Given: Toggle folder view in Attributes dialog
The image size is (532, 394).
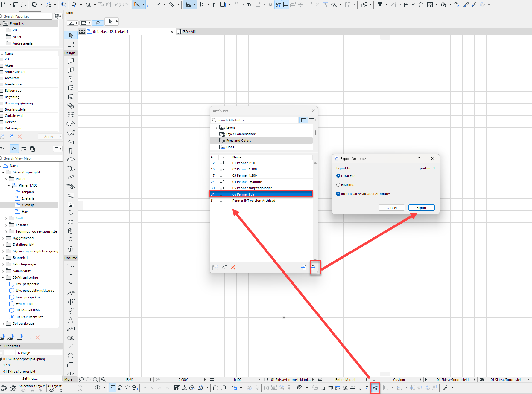Looking at the screenshot, I should tap(303, 120).
